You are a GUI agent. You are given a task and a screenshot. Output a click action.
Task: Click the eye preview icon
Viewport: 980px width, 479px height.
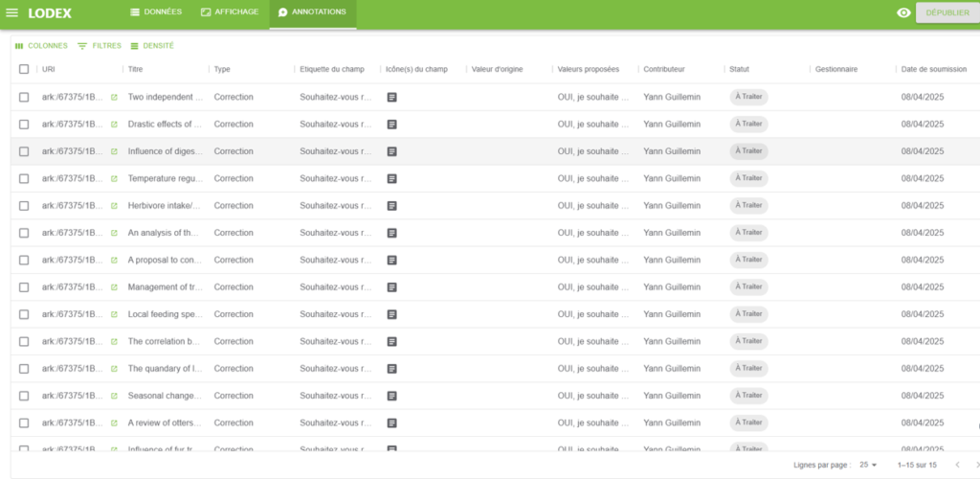pyautogui.click(x=903, y=12)
